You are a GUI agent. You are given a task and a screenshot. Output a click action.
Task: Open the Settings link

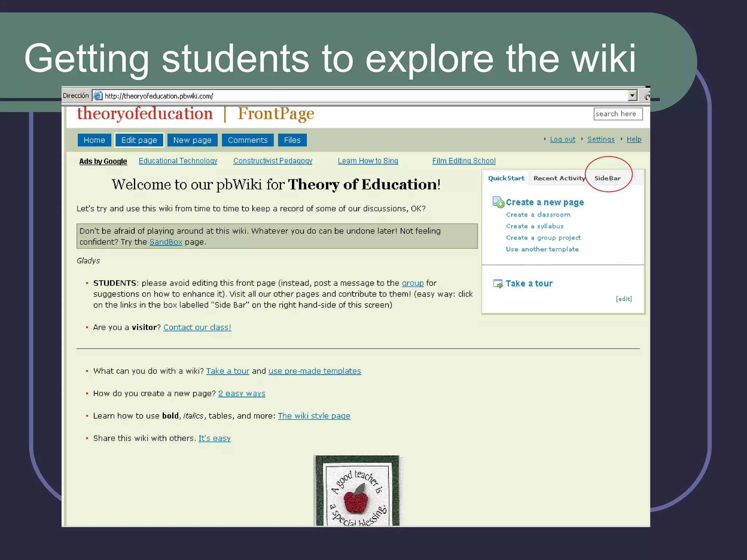[x=601, y=139]
